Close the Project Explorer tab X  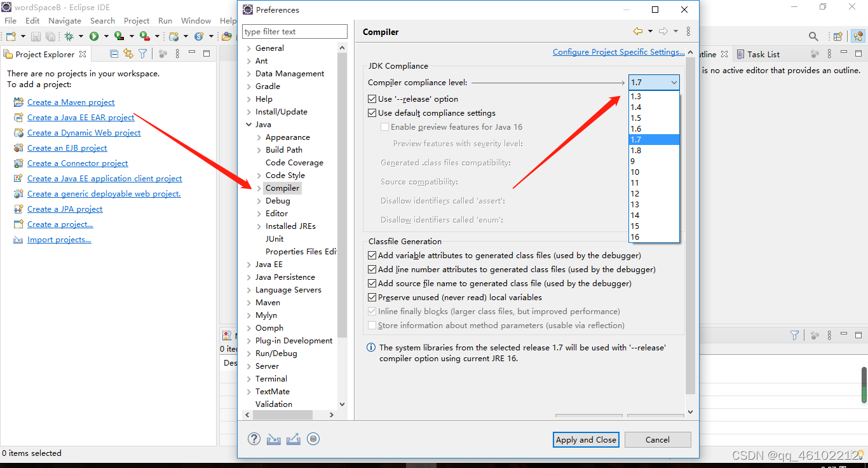[x=83, y=54]
